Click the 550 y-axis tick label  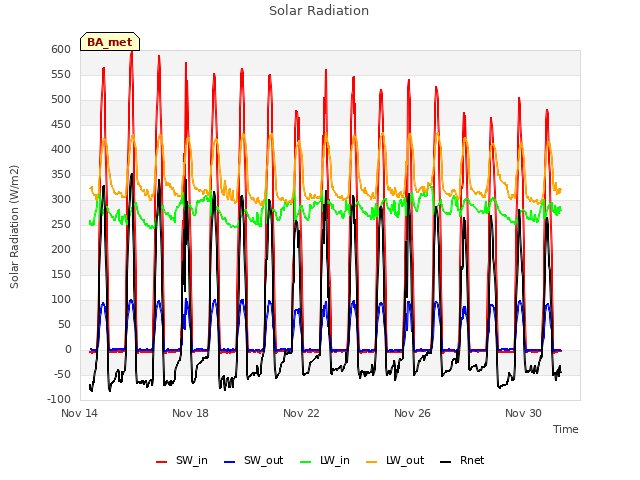(61, 75)
